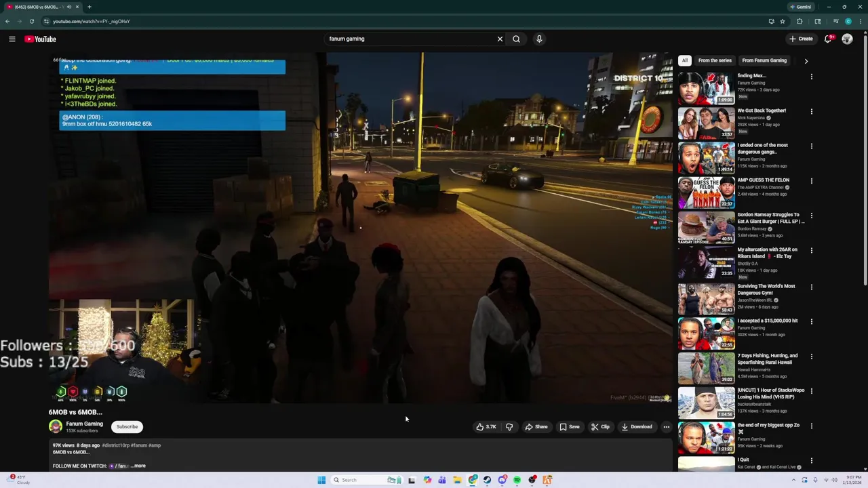Open options for Gordon Ramsay burger video

pos(811,216)
